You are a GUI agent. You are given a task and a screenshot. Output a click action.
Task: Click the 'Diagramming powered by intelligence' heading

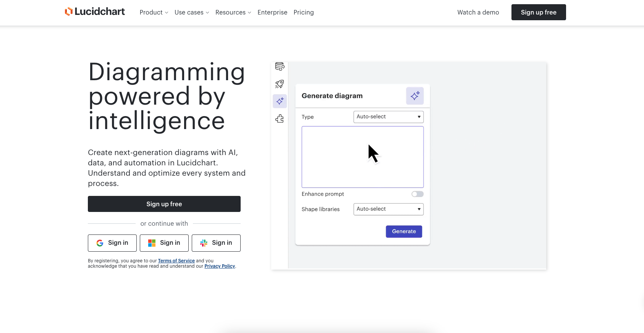167,96
